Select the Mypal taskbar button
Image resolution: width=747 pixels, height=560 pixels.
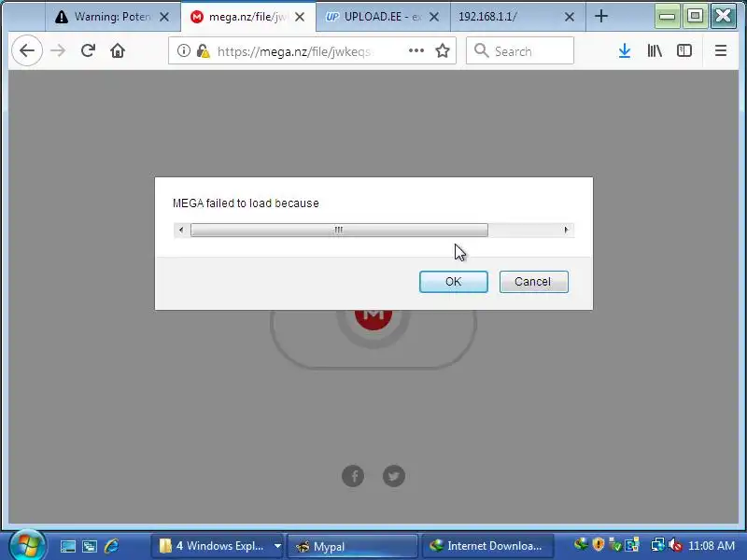[353, 546]
